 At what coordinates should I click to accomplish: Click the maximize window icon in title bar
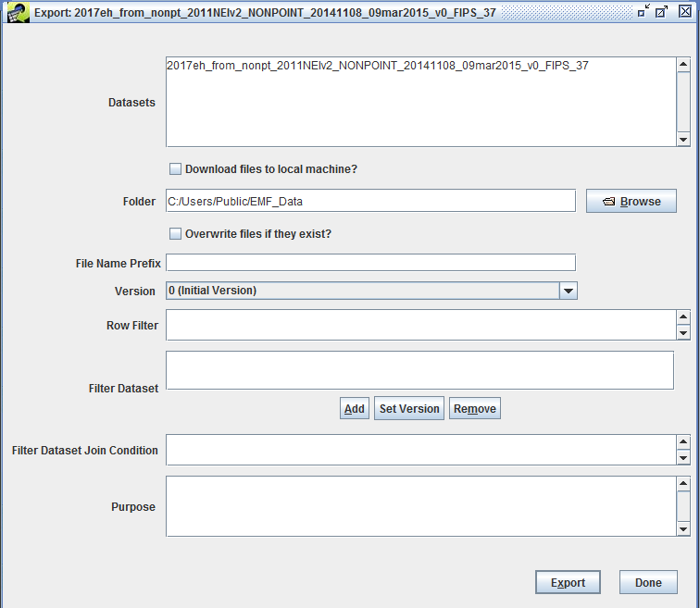click(x=662, y=12)
